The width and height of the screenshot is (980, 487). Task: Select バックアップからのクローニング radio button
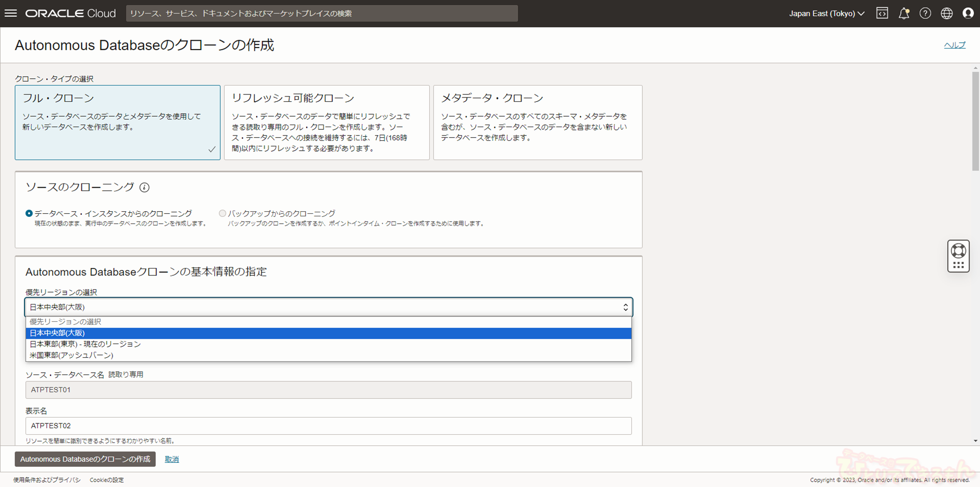coord(222,213)
